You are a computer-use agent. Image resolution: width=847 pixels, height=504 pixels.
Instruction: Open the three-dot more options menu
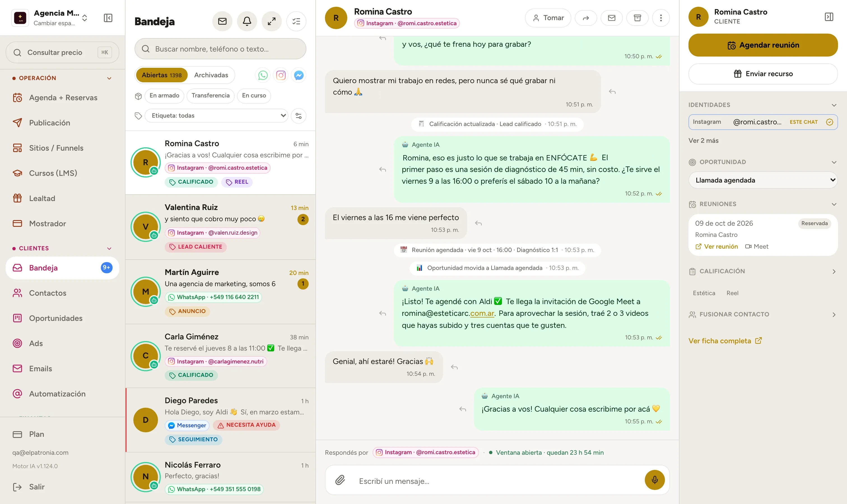pos(661,18)
